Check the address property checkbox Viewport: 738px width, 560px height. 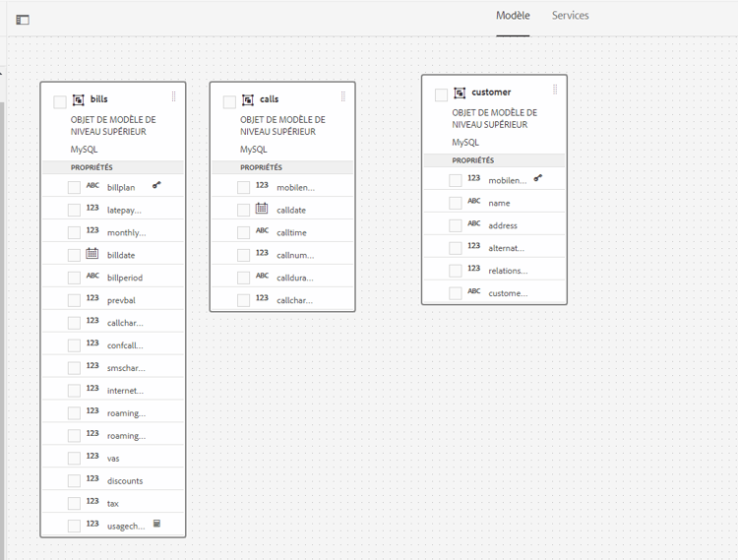[456, 225]
